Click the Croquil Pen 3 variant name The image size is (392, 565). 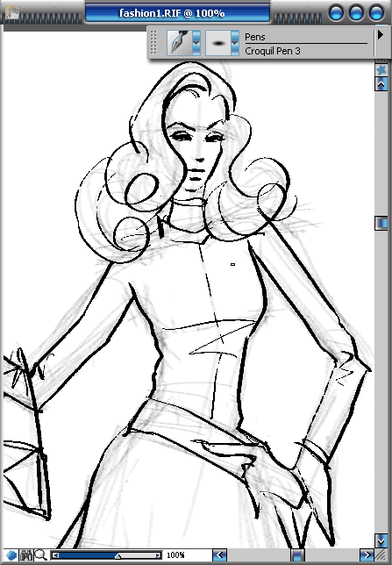point(273,51)
